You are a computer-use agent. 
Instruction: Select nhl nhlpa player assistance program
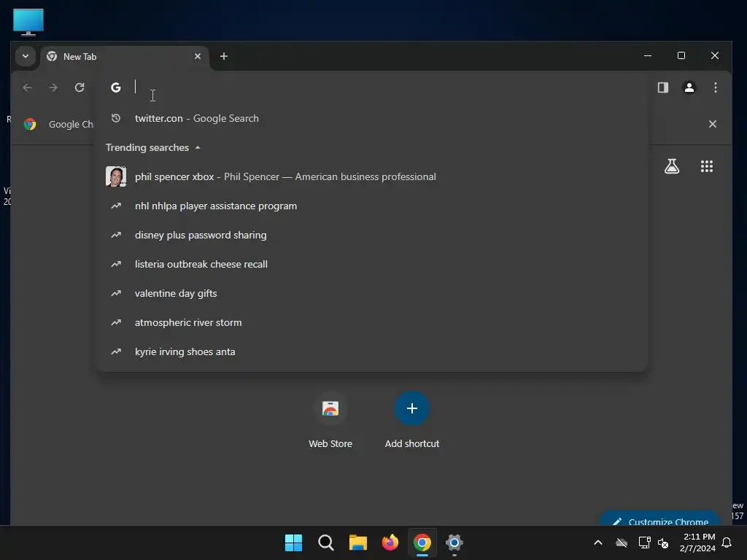click(x=371, y=206)
